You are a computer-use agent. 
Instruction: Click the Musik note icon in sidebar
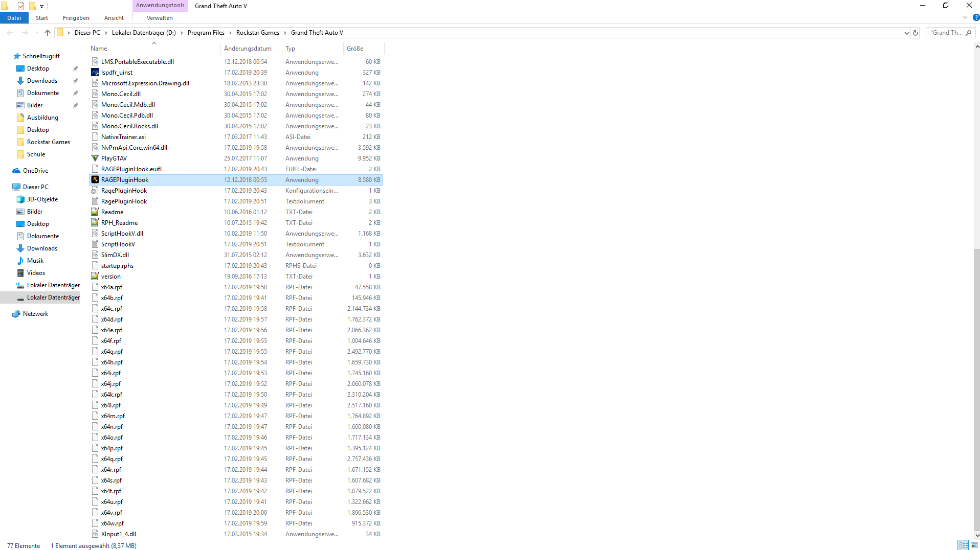point(20,261)
